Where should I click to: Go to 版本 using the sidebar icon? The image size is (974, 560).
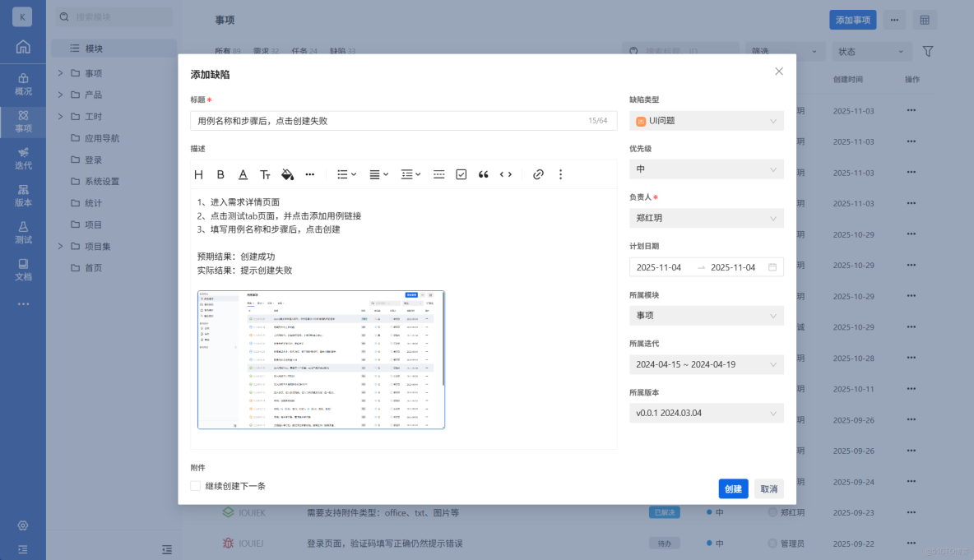[x=22, y=197]
